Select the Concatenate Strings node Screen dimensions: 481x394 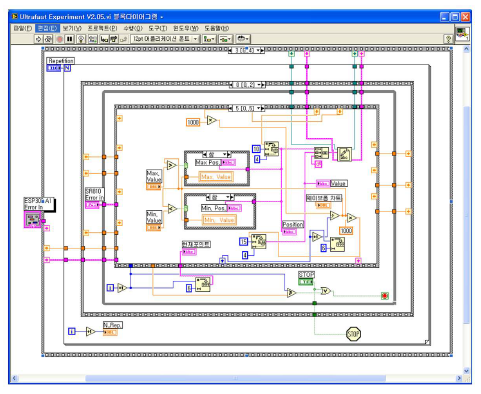(x=321, y=153)
